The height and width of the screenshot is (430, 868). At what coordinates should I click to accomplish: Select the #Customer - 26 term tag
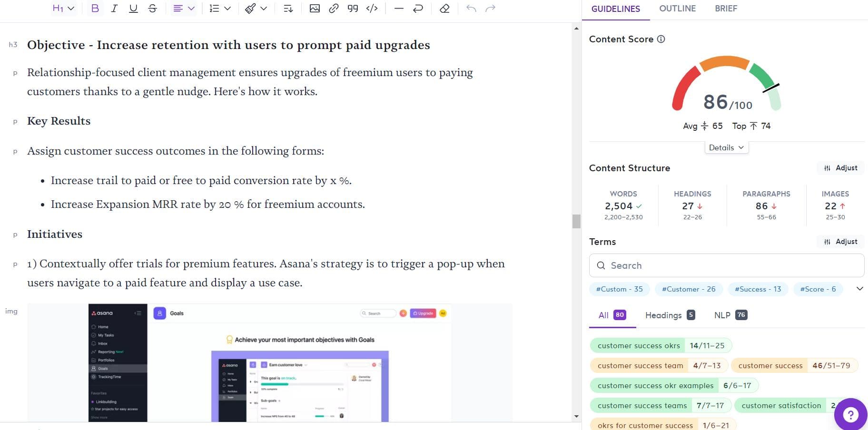(x=689, y=289)
